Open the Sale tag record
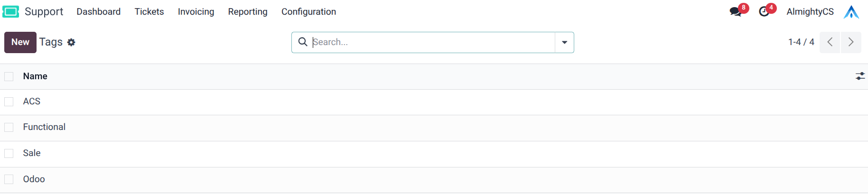 [32, 153]
